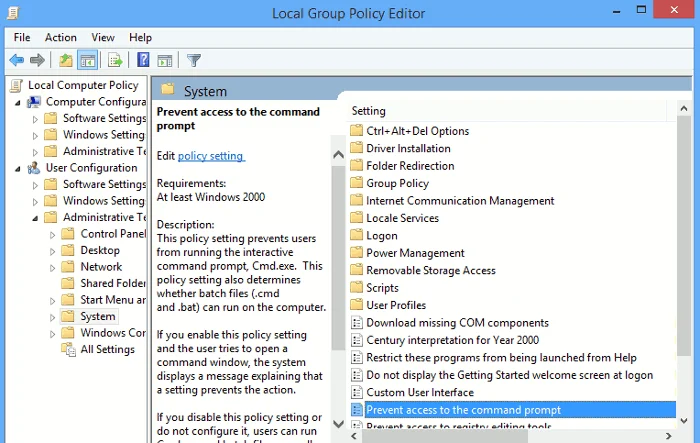Go up one level with folder icon
Screen dimensions: 700x443
66,60
